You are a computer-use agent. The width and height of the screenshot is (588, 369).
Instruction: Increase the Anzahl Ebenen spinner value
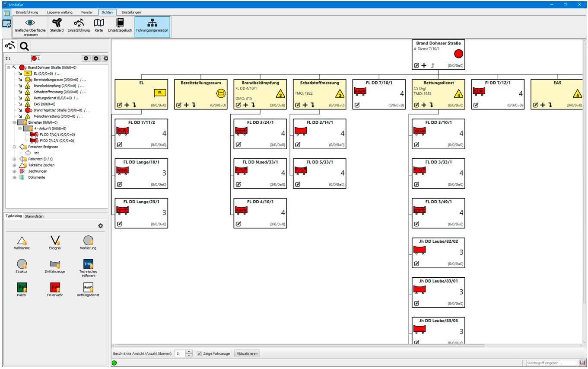(189, 352)
